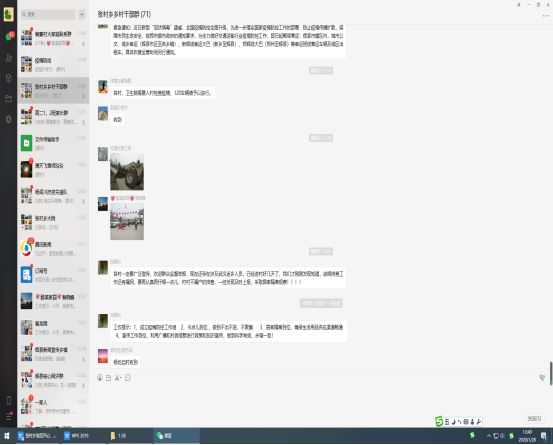Open the 一家人 group chat in the list
The width and height of the screenshot is (553, 445).
tap(53, 406)
